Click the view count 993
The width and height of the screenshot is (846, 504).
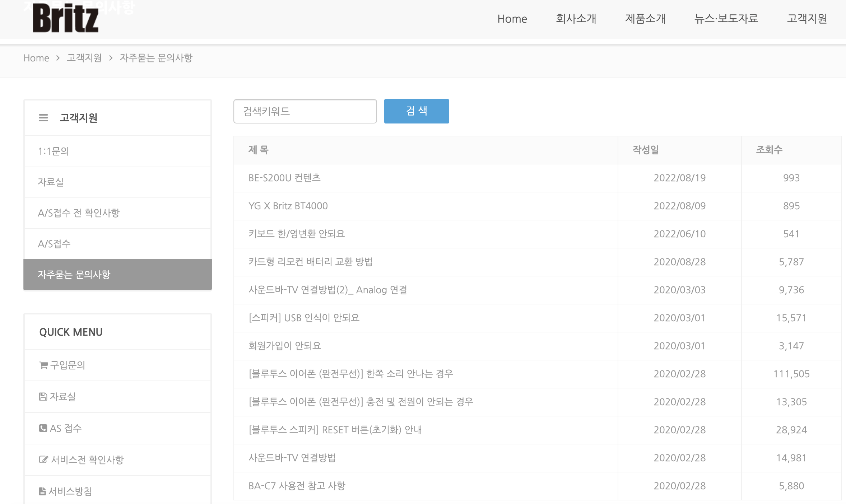coord(791,178)
